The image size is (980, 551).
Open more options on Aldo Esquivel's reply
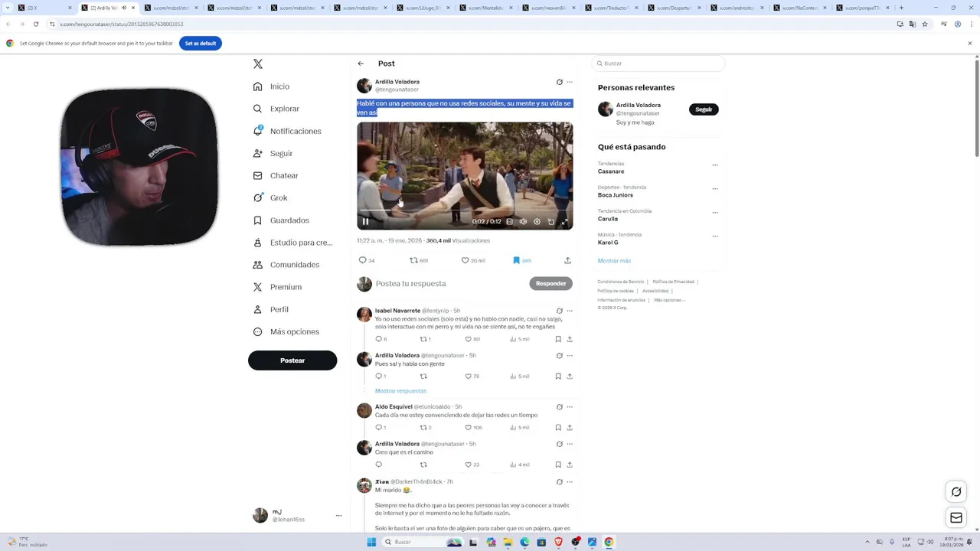[x=570, y=407]
